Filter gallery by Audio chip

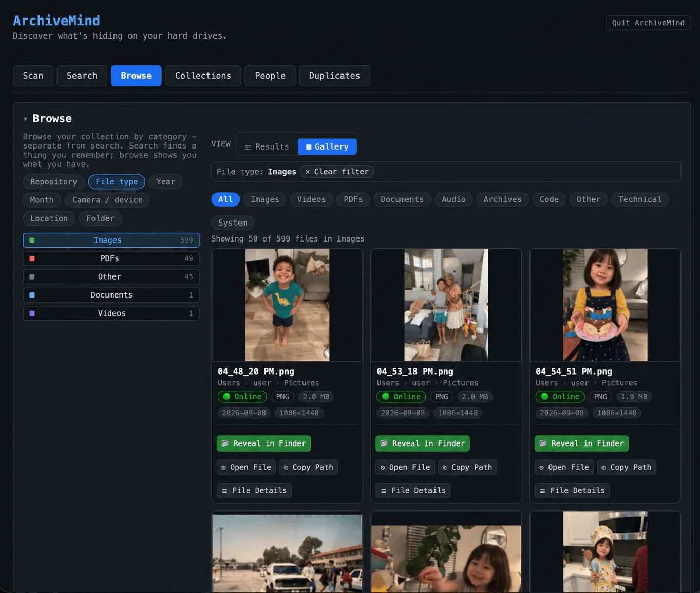click(453, 199)
